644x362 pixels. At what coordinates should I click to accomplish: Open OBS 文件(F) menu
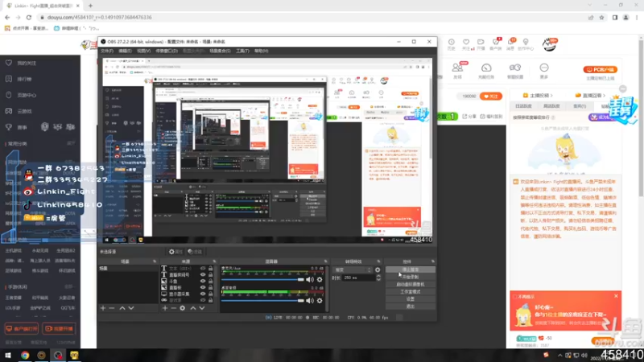pos(107,51)
